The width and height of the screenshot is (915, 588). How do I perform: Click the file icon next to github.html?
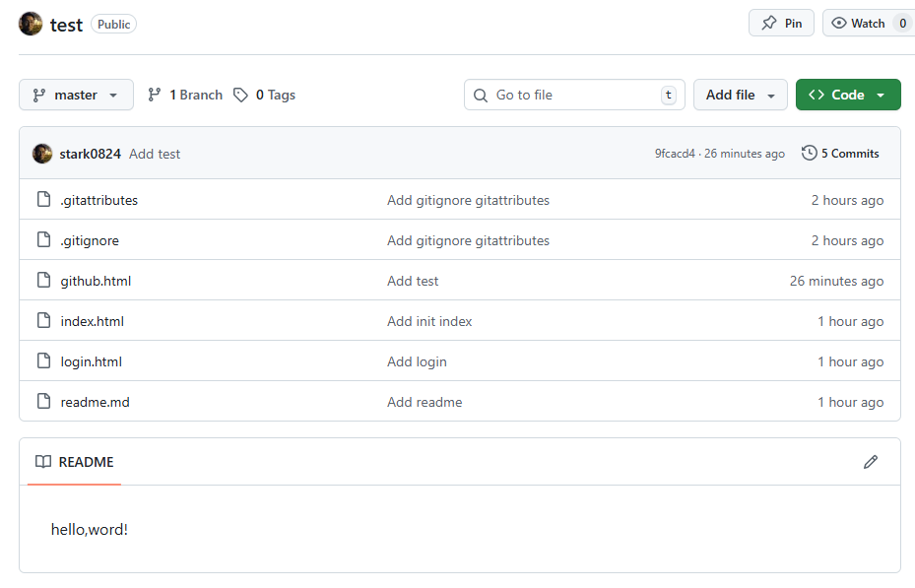(43, 281)
